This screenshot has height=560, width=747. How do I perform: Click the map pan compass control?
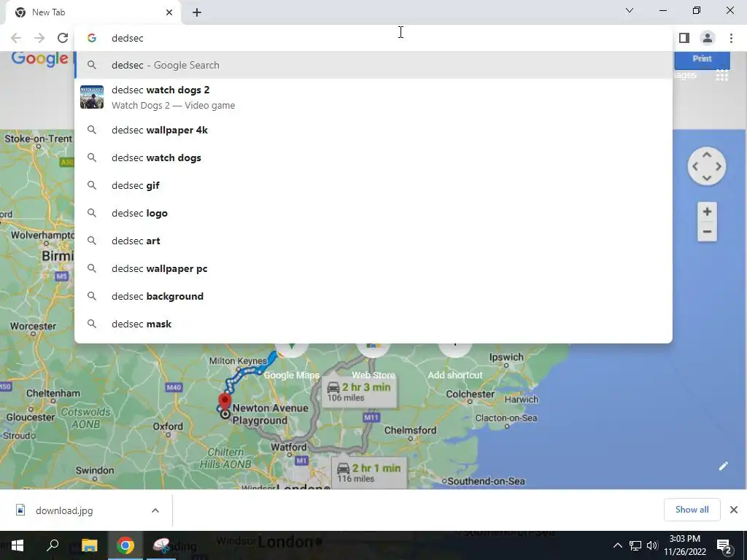point(706,166)
